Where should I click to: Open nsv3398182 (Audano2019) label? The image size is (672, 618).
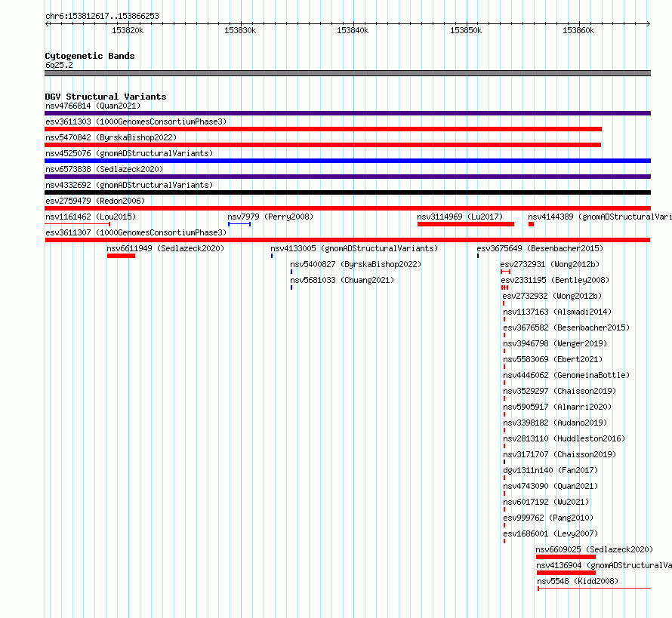pos(555,423)
